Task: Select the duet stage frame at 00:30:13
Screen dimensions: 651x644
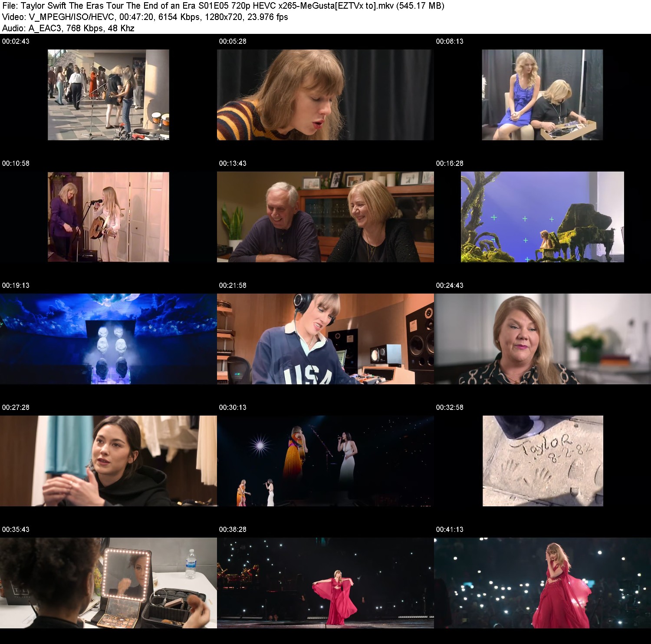Action: pyautogui.click(x=325, y=461)
